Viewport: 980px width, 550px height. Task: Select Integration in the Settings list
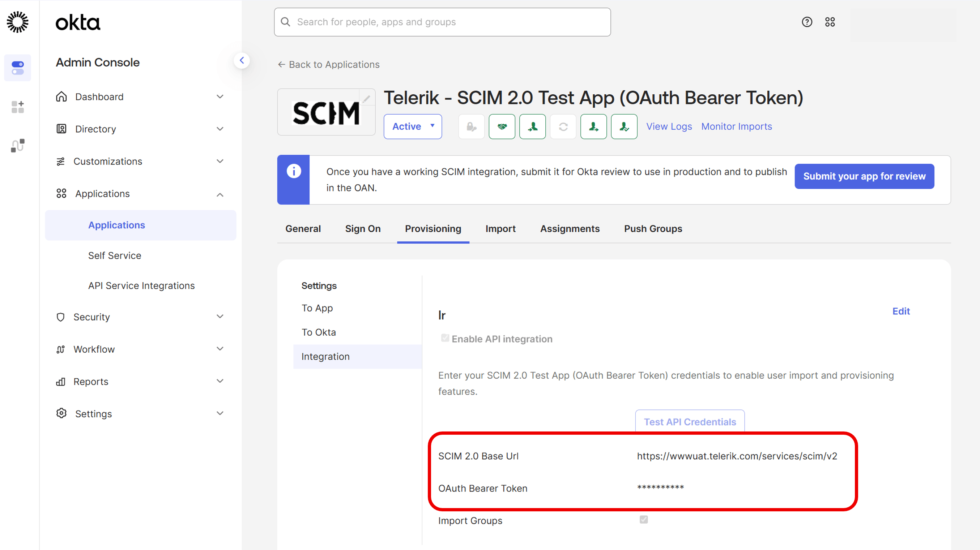point(358,357)
